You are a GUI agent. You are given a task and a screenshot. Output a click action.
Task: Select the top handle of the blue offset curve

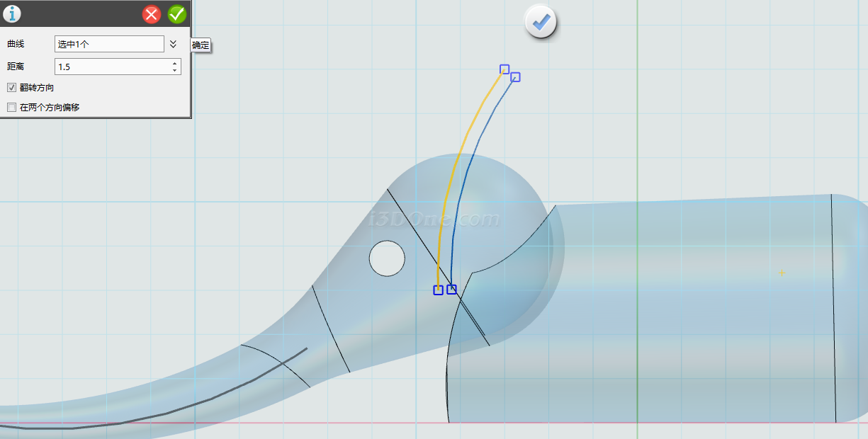click(x=515, y=77)
